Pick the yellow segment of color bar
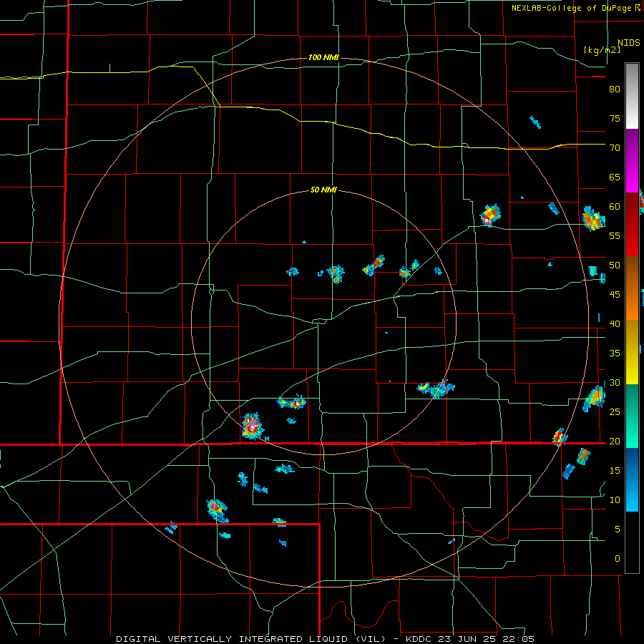The image size is (644, 644). point(632,352)
